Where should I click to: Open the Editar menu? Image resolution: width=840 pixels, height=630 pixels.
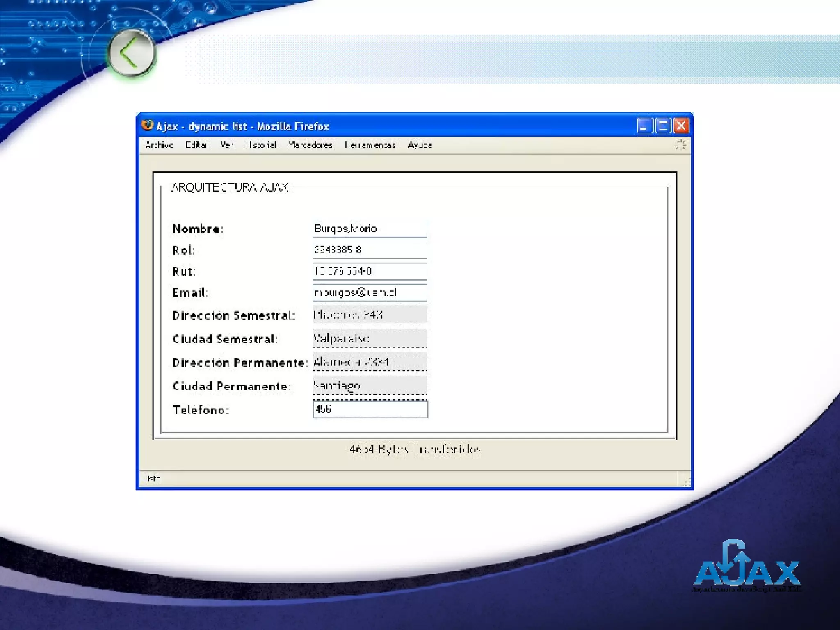tap(196, 145)
